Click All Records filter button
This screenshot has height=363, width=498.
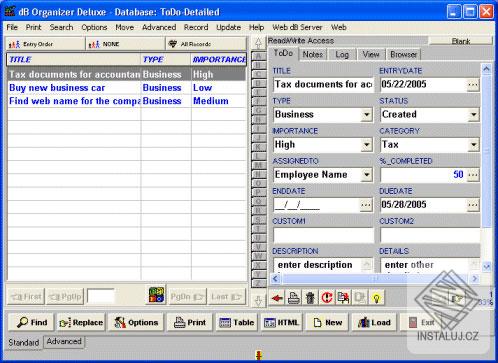tap(206, 44)
